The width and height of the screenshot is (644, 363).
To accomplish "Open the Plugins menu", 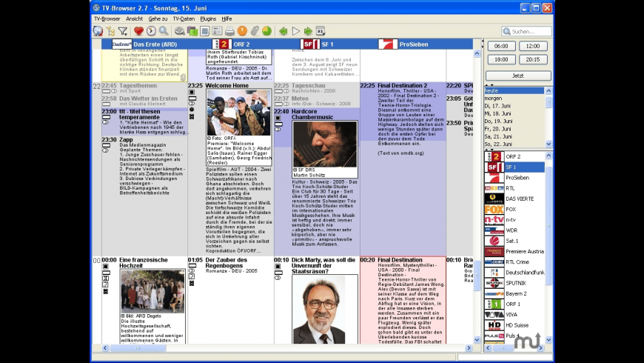I will point(208,19).
